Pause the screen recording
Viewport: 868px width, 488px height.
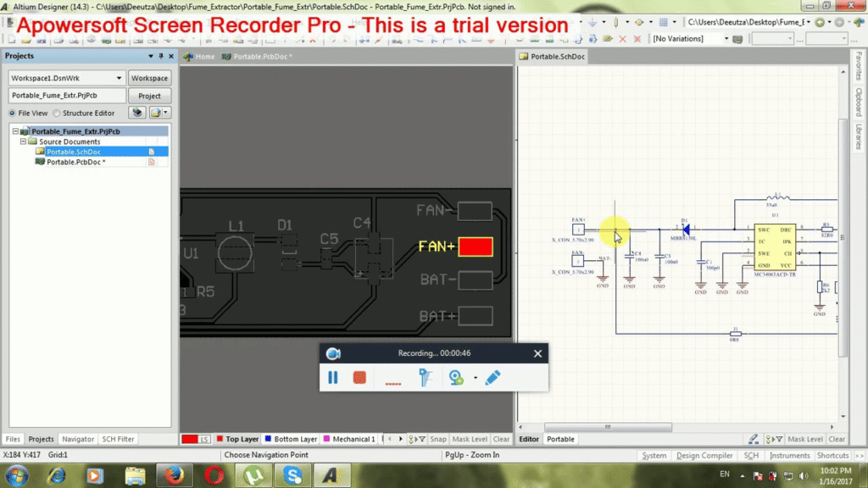[x=332, y=377]
